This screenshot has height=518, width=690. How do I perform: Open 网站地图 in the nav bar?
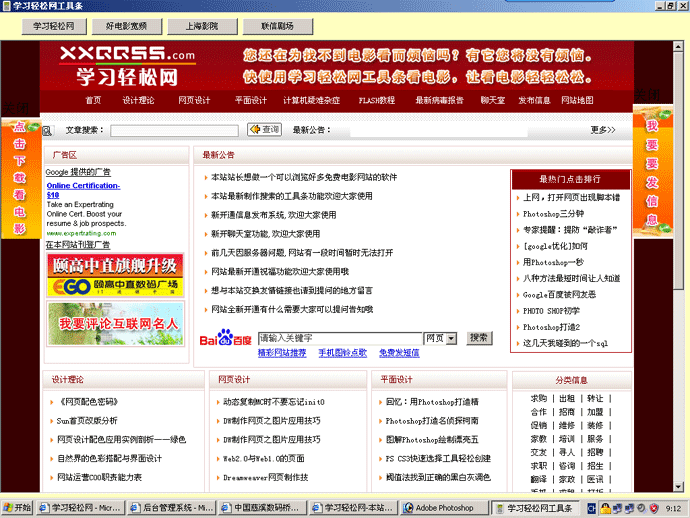(577, 100)
